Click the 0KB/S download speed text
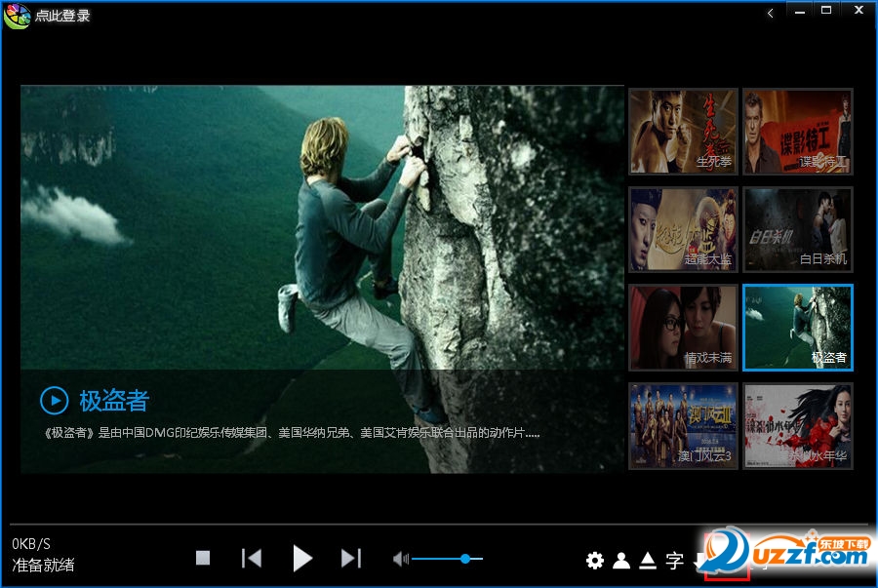Viewport: 878px width, 588px height. [x=31, y=544]
